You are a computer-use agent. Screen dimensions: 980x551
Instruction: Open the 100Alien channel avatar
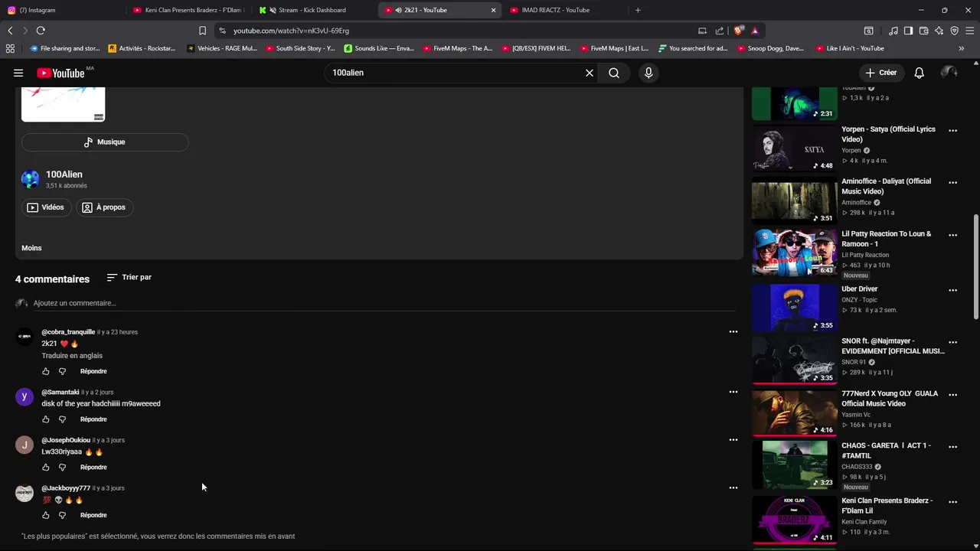coord(31,179)
